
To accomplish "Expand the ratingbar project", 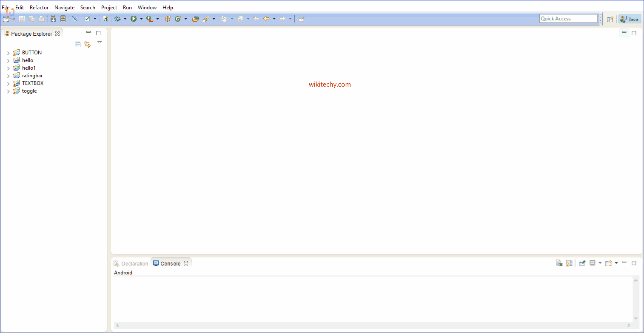I will coord(8,75).
